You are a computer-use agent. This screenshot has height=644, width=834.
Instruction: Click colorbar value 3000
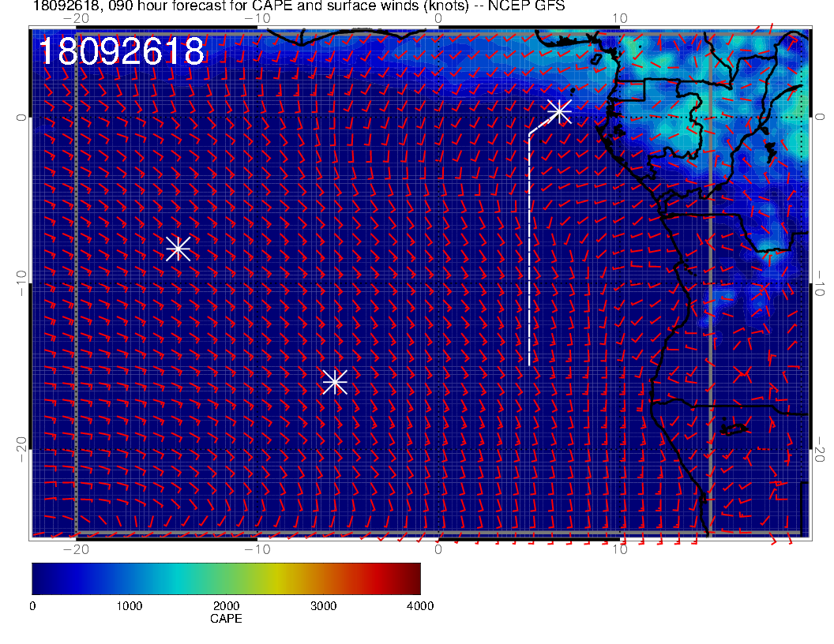coord(323,606)
